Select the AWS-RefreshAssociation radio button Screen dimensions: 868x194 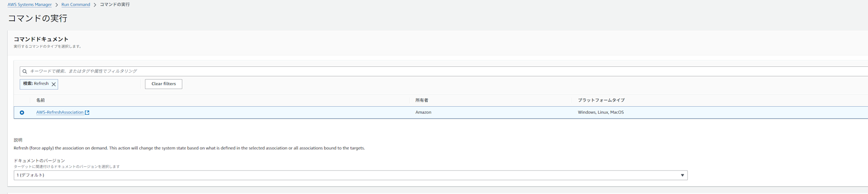point(22,112)
